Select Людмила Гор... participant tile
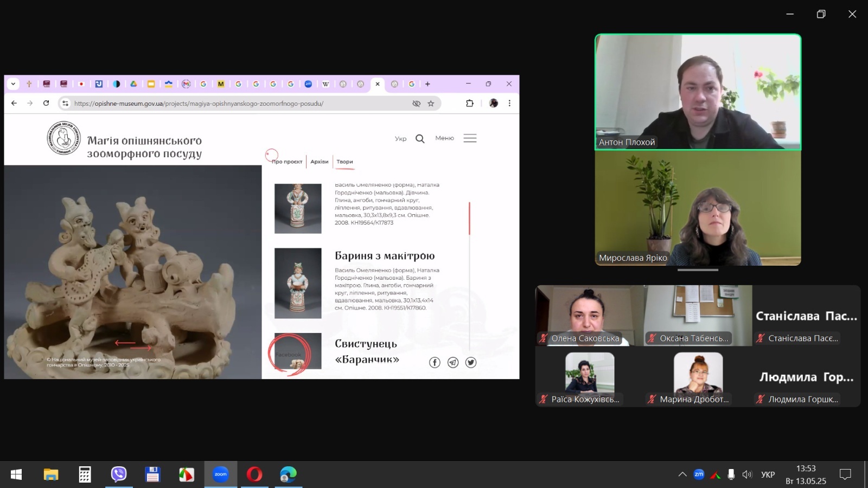The image size is (868, 488). point(806,377)
